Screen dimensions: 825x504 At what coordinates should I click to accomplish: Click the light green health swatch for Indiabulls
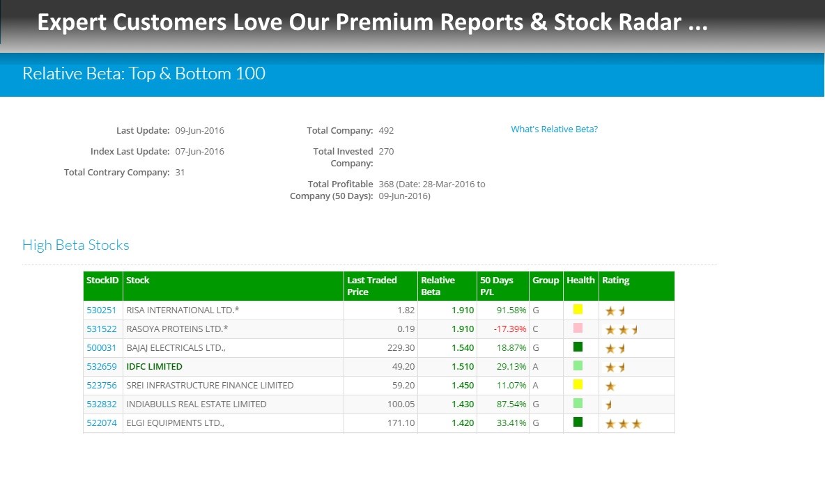coord(578,403)
